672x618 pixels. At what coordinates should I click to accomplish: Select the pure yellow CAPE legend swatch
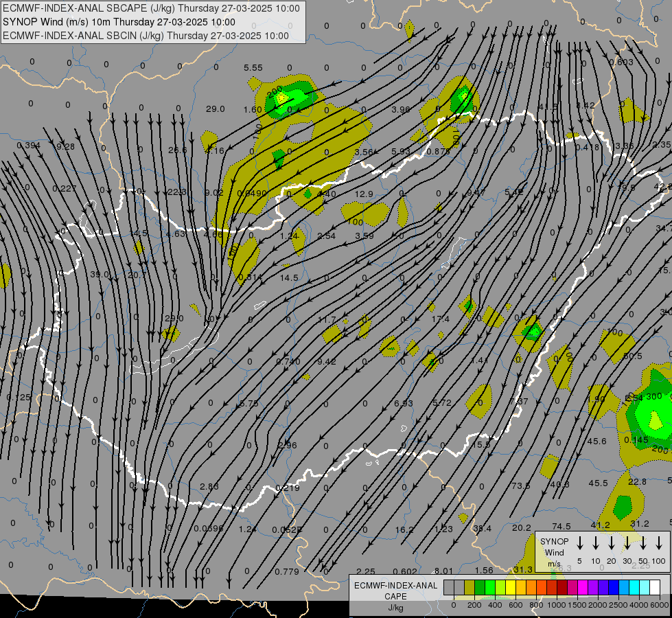(x=511, y=587)
